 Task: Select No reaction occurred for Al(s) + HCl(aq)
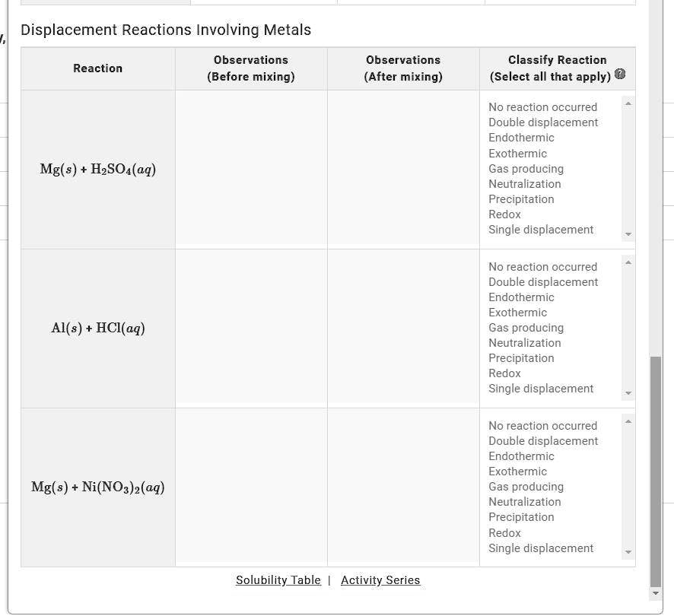coord(542,266)
